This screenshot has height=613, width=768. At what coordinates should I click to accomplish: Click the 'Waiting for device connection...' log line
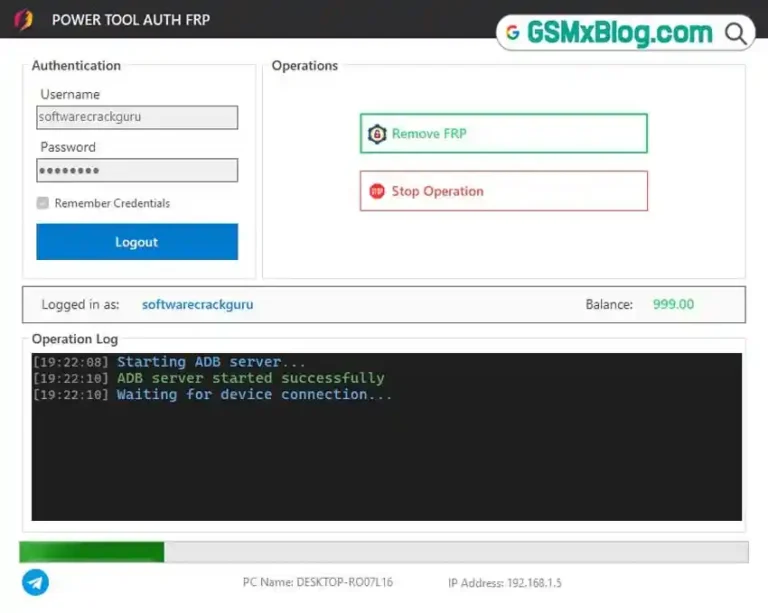pos(254,394)
